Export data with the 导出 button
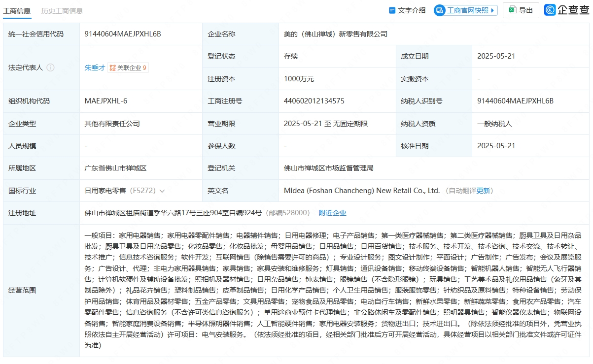Image resolution: width=593 pixels, height=364 pixels. coord(521,10)
